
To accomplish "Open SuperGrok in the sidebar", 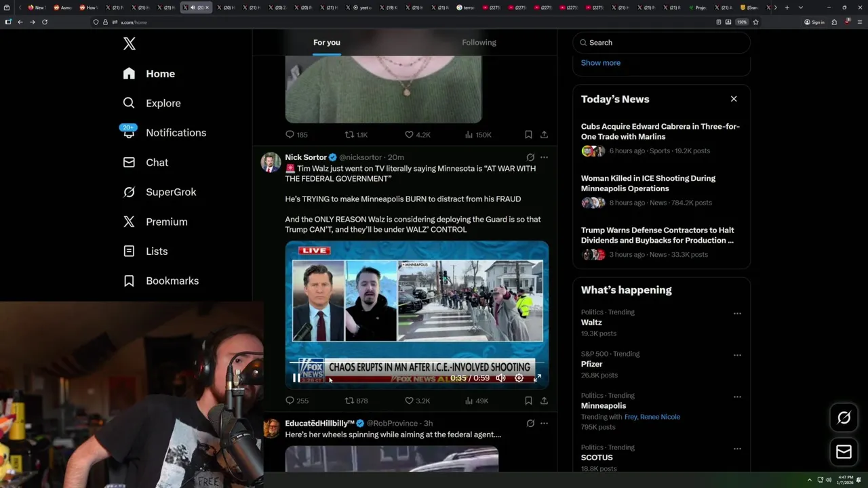I will tap(159, 192).
